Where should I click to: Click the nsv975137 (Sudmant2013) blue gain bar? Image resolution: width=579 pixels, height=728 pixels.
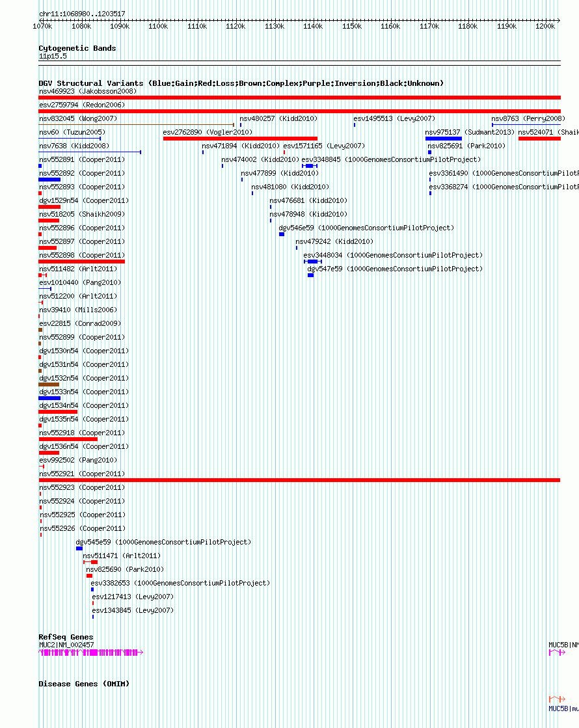444,139
